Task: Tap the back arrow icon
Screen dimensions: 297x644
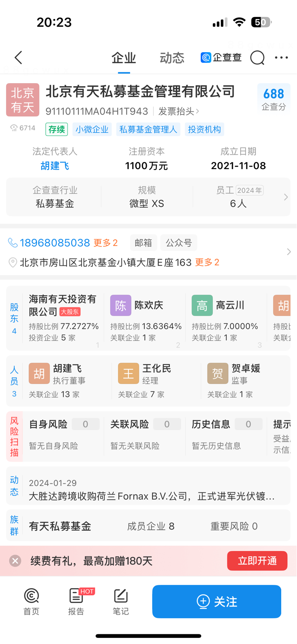Action: (x=18, y=58)
